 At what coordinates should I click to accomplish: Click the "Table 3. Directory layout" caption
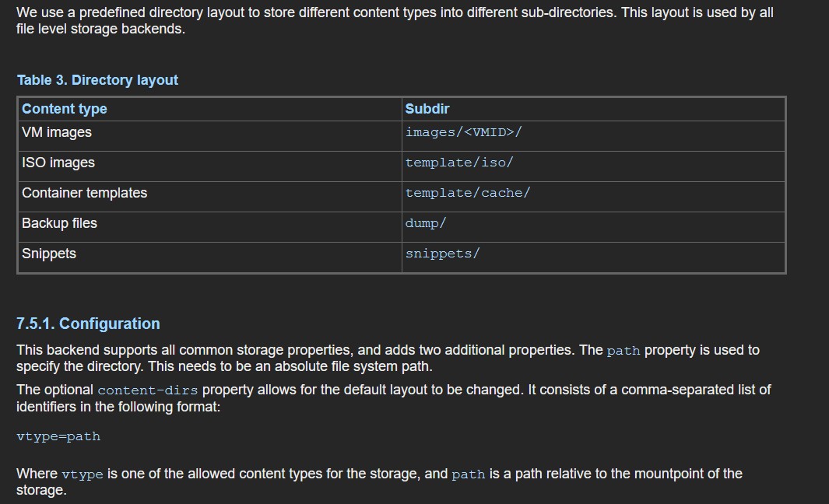click(x=97, y=80)
